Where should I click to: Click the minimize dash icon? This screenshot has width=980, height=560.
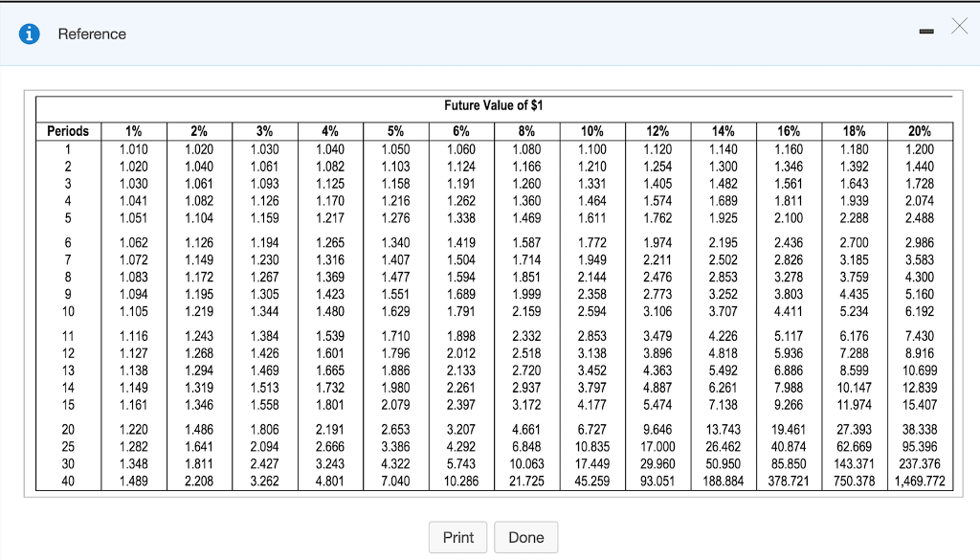pyautogui.click(x=925, y=32)
